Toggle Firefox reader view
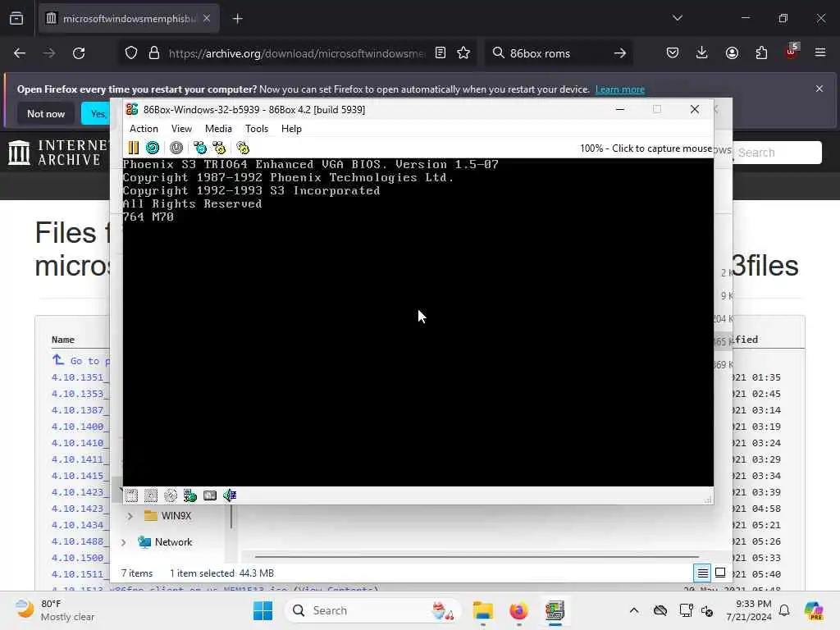This screenshot has height=630, width=840. 441,52
